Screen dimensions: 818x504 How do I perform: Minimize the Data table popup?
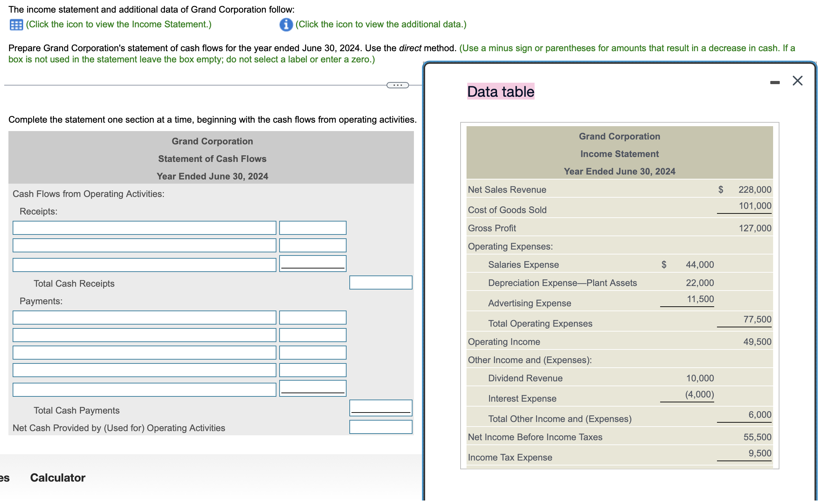click(x=775, y=83)
